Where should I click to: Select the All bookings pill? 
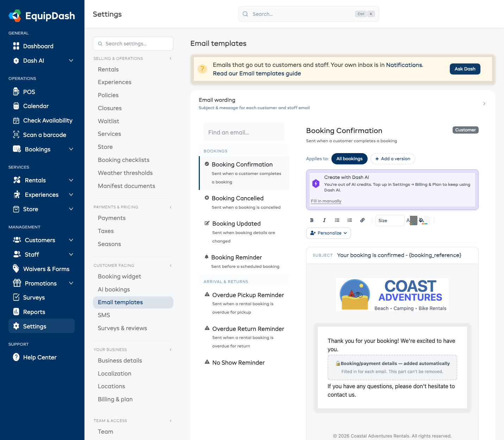tap(349, 159)
